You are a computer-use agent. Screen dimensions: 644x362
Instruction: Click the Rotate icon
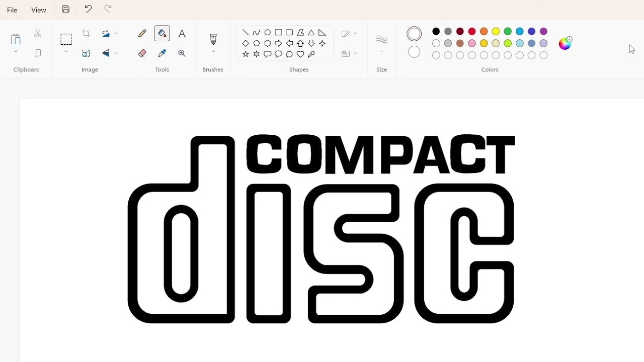coord(106,34)
